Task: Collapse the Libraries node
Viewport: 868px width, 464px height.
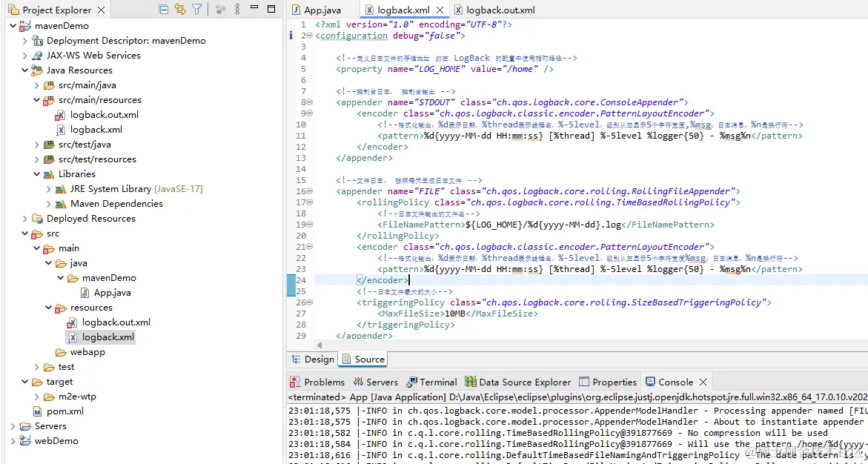Action: click(36, 174)
